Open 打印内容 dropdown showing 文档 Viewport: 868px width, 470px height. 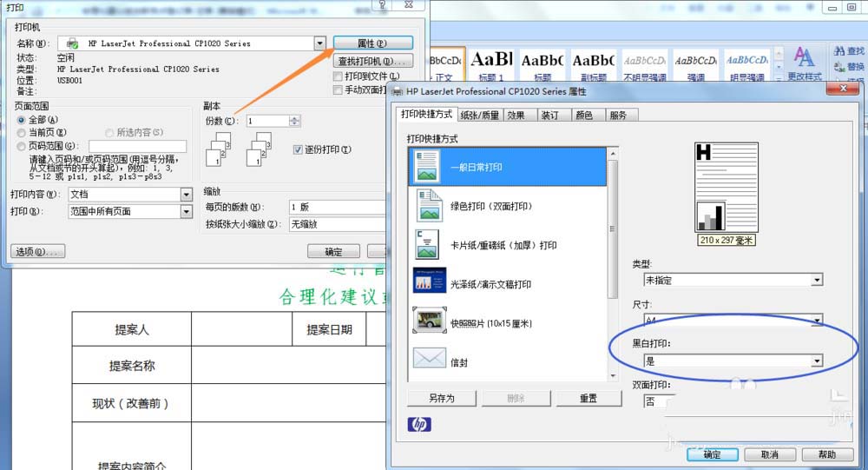(187, 194)
